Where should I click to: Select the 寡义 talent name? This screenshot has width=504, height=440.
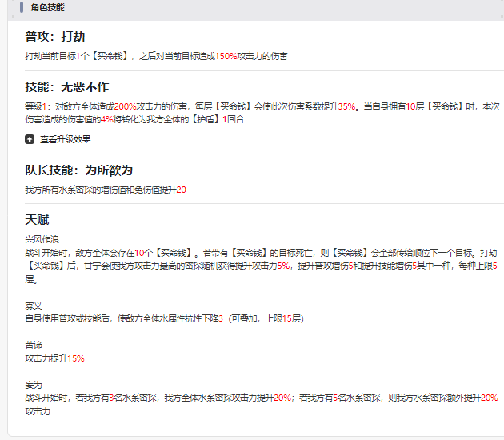click(34, 306)
